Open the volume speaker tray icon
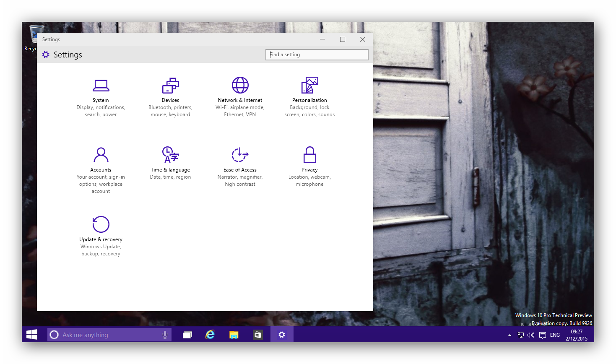The image size is (616, 364). coord(531,335)
